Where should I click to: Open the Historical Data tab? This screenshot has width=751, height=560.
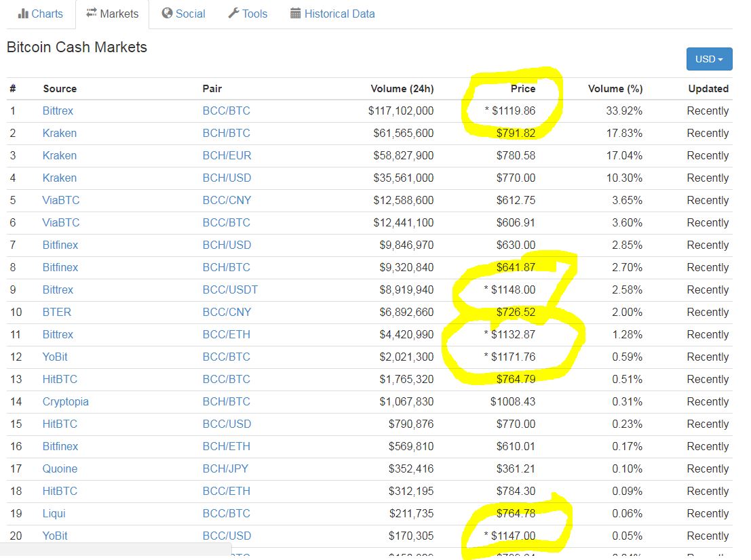point(332,14)
